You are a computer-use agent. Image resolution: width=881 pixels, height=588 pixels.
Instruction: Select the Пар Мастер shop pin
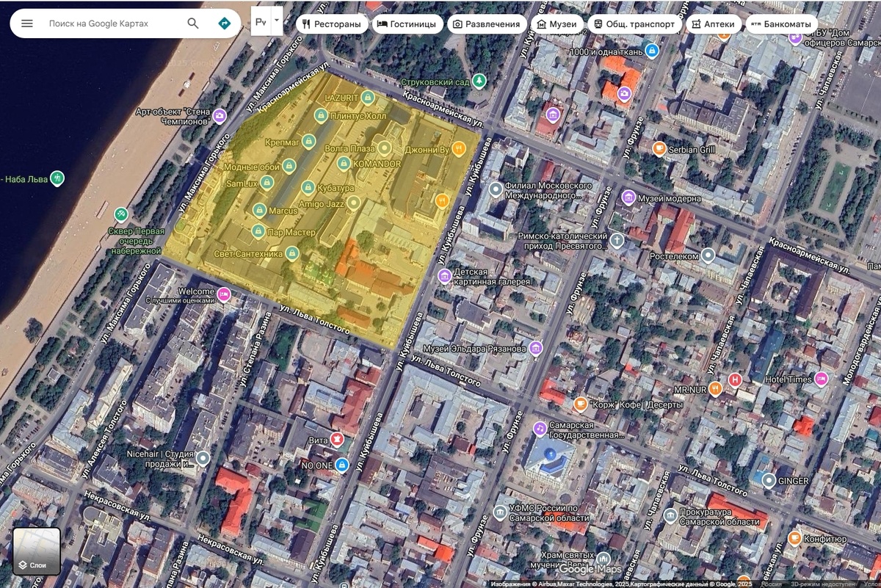click(258, 232)
